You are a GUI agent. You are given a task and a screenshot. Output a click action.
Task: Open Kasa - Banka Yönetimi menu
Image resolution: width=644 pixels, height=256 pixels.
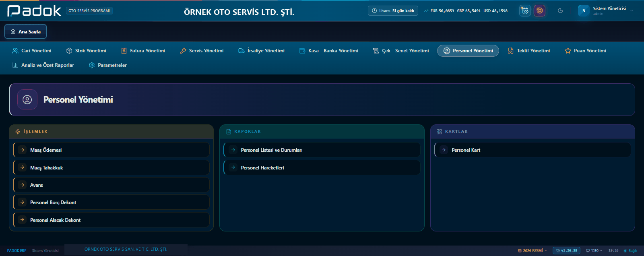click(x=328, y=51)
